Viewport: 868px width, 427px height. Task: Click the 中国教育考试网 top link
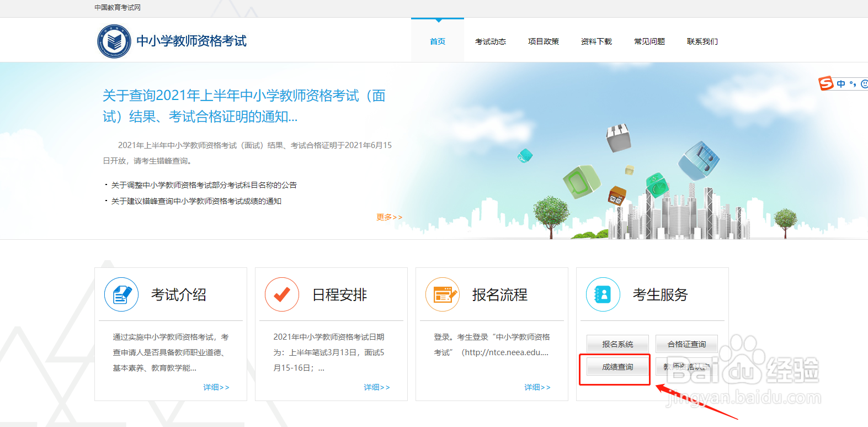click(x=118, y=8)
